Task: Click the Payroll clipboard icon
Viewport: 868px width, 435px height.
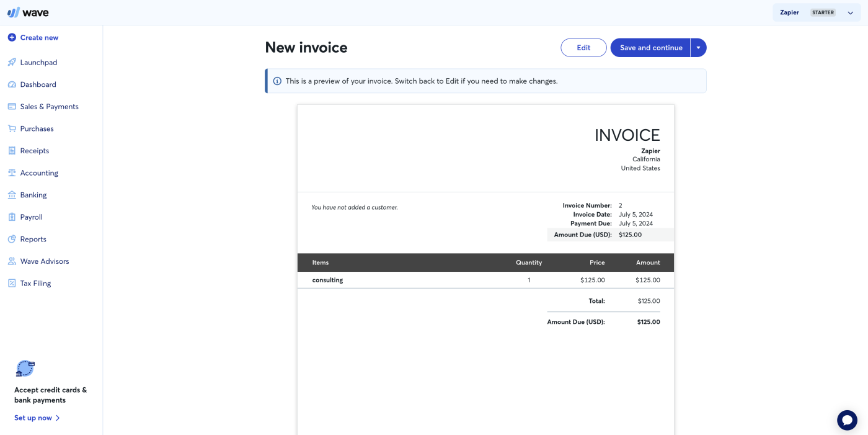Action: (x=12, y=217)
